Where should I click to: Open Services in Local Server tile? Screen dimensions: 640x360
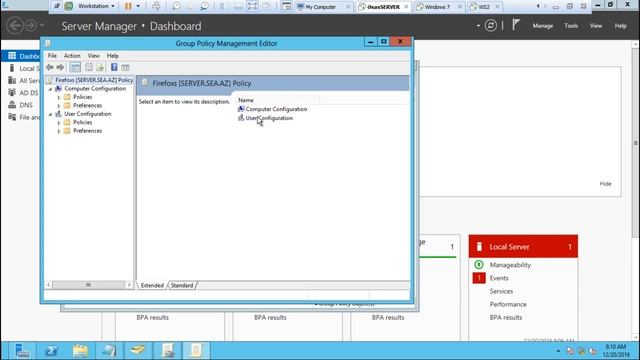[x=501, y=291]
